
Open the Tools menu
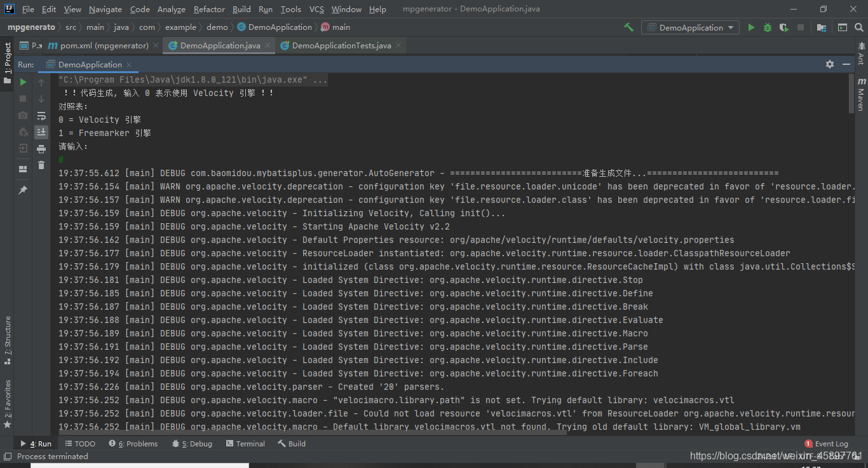tap(290, 9)
